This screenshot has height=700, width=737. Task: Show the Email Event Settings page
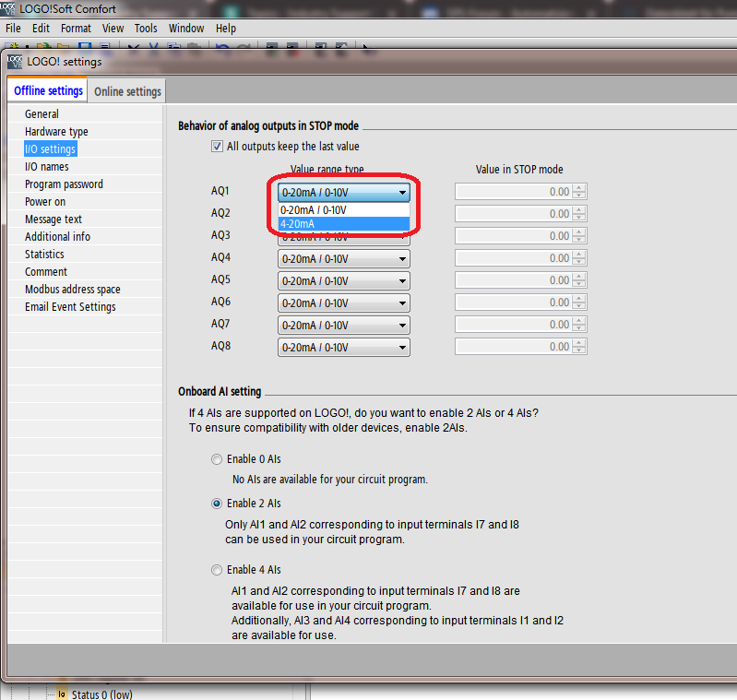(70, 307)
